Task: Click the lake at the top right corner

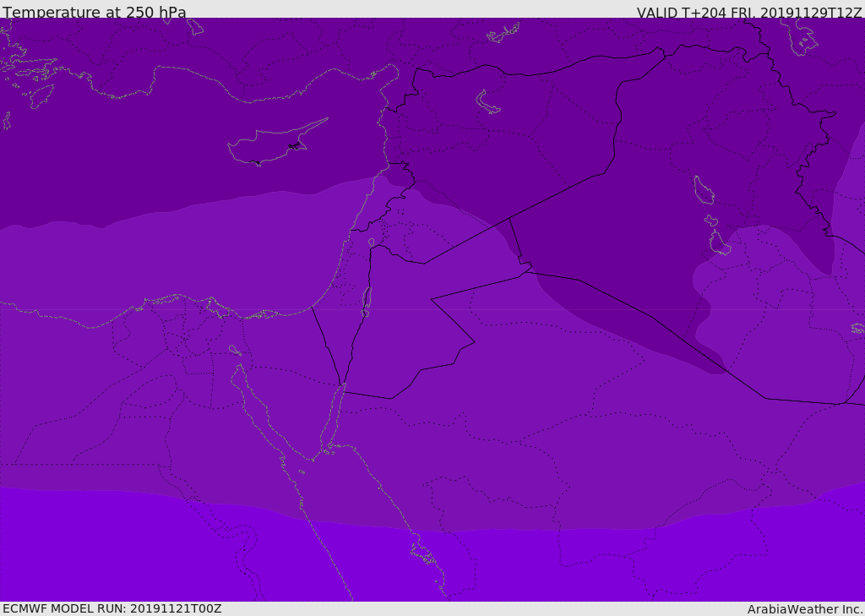Action: point(798,36)
